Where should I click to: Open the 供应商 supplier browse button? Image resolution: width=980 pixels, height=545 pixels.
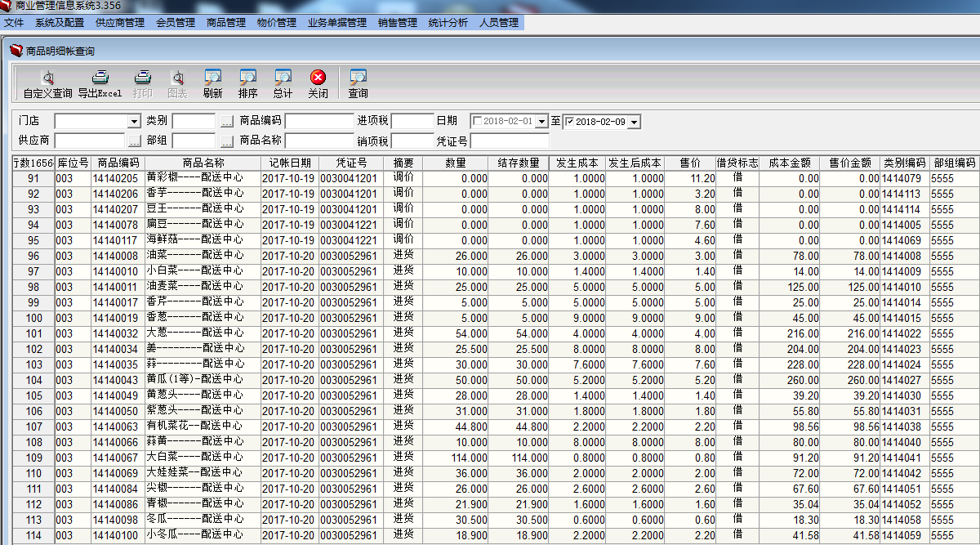pos(135,141)
